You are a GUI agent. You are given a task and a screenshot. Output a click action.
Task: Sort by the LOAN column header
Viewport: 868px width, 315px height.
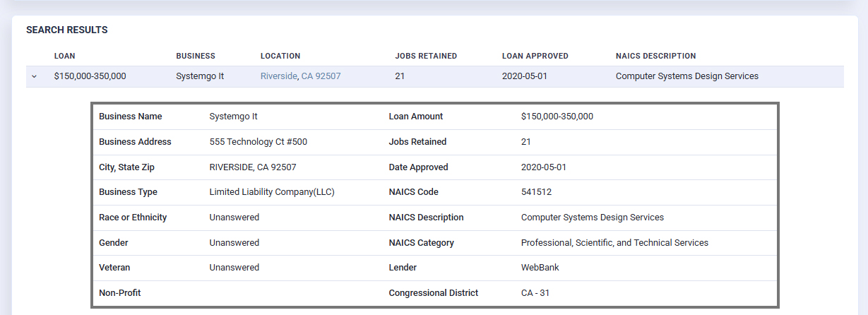(64, 56)
